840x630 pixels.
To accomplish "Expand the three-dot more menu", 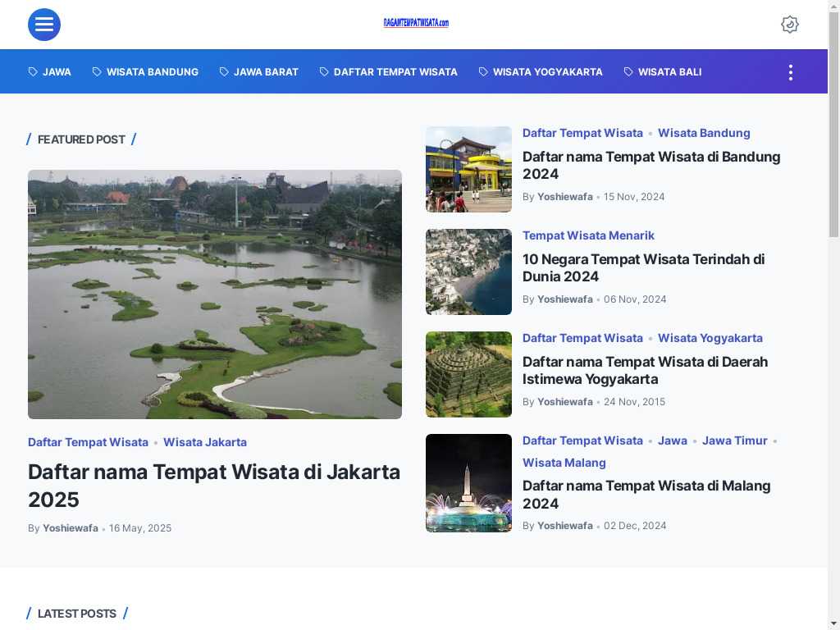I will tap(790, 72).
